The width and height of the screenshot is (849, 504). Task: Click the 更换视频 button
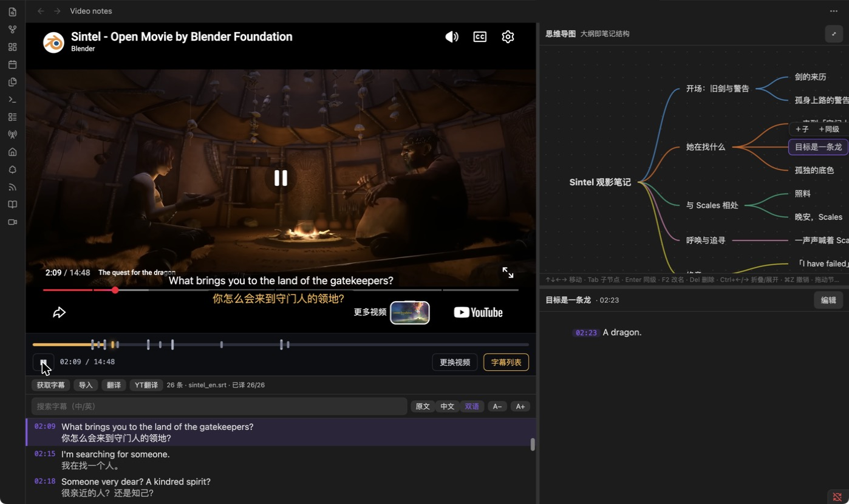(455, 363)
